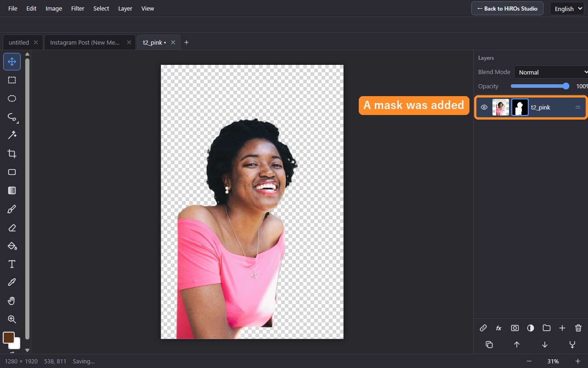Select the Gradient tool
Screen dimensions: 588x368
point(12,190)
